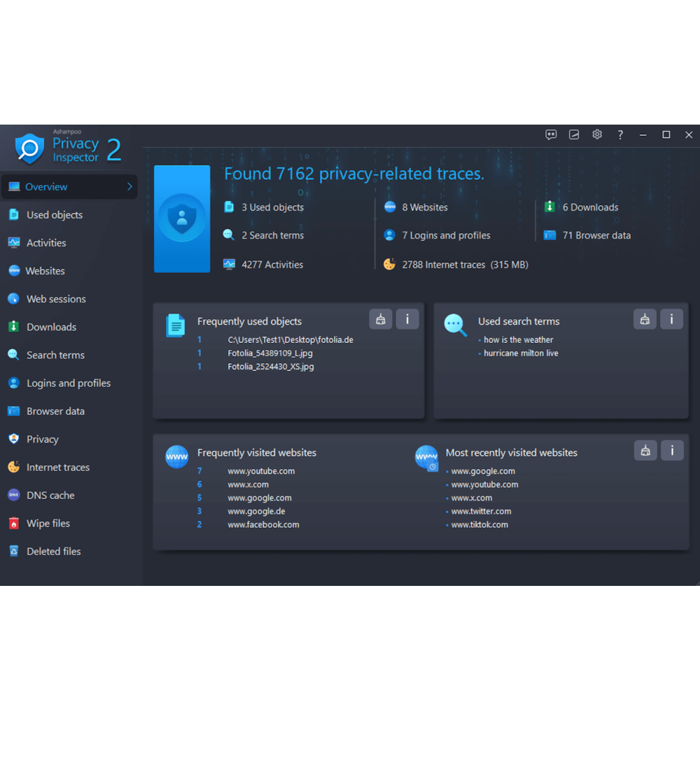
Task: Click the feedback chat icon in title bar
Action: point(551,135)
